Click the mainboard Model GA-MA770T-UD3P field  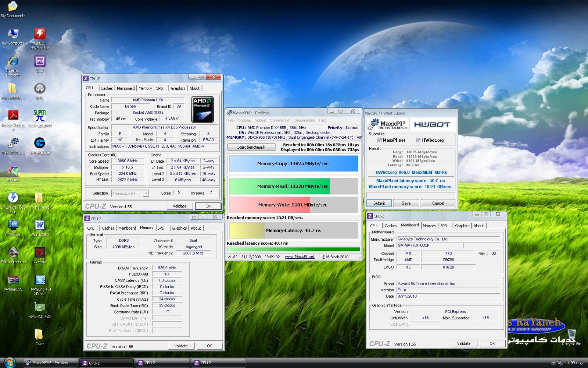click(429, 245)
